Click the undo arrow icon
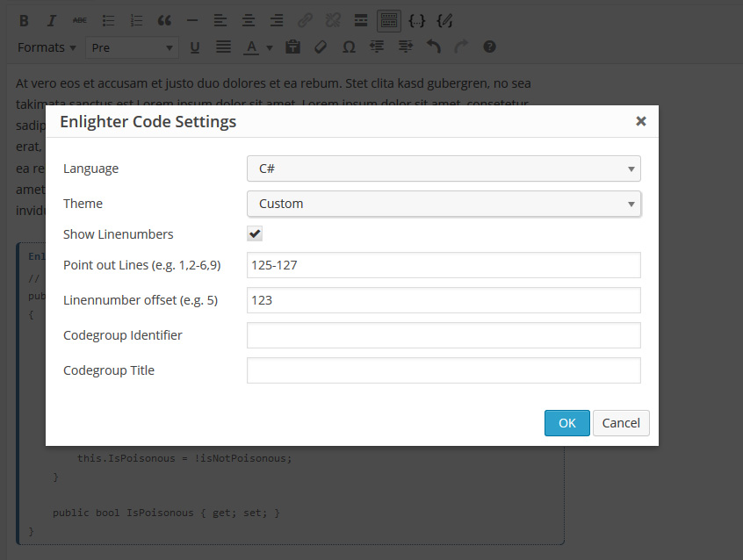 (x=433, y=47)
